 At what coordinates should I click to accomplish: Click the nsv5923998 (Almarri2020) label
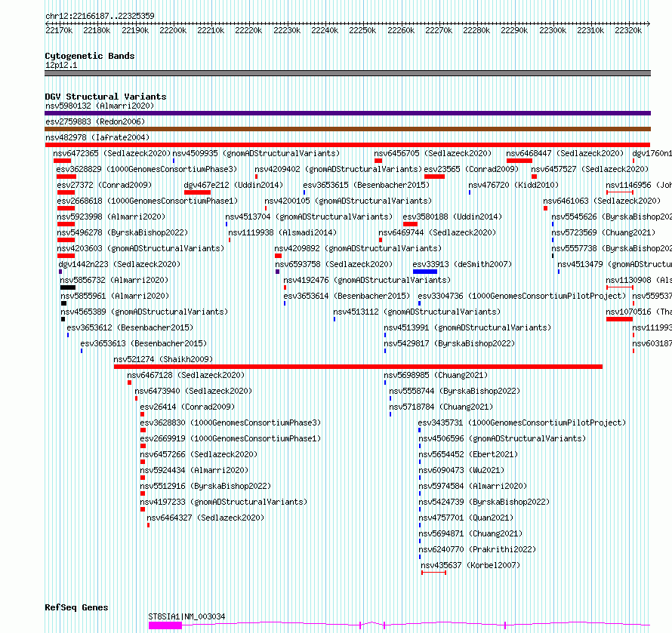[111, 217]
